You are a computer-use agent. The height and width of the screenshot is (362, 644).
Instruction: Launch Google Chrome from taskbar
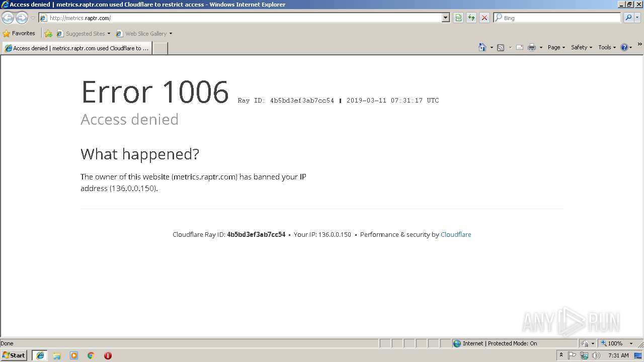point(91,355)
